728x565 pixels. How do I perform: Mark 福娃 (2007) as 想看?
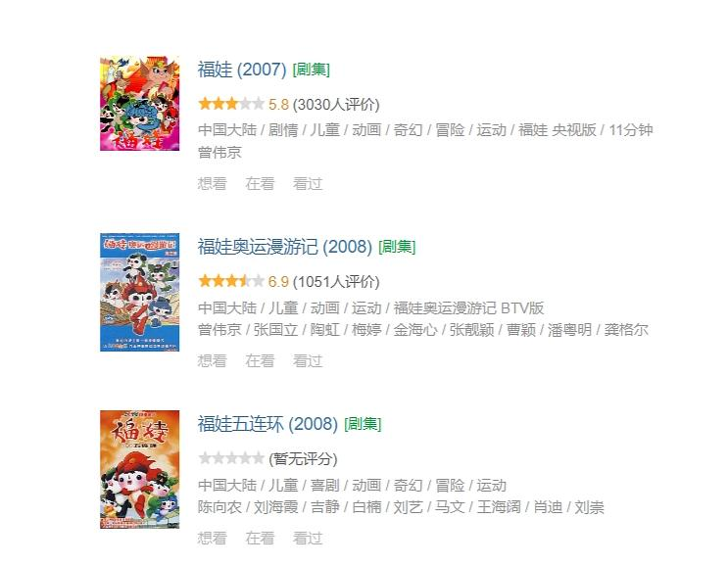(x=213, y=184)
